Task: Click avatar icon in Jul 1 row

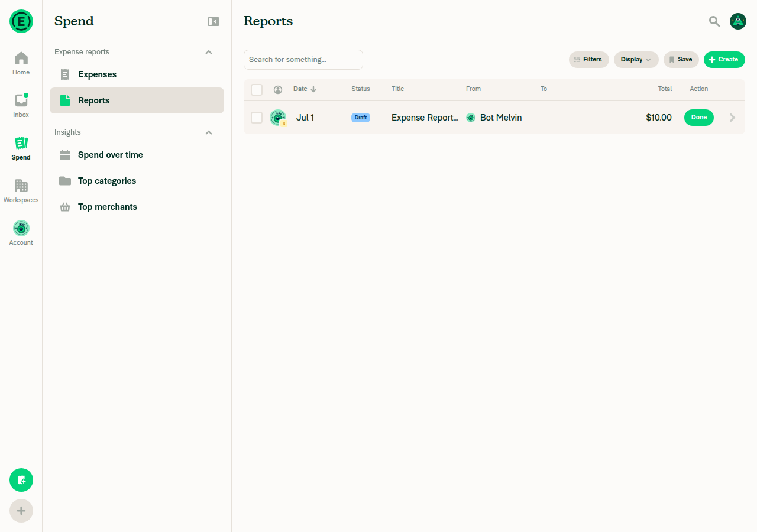Action: (x=278, y=118)
